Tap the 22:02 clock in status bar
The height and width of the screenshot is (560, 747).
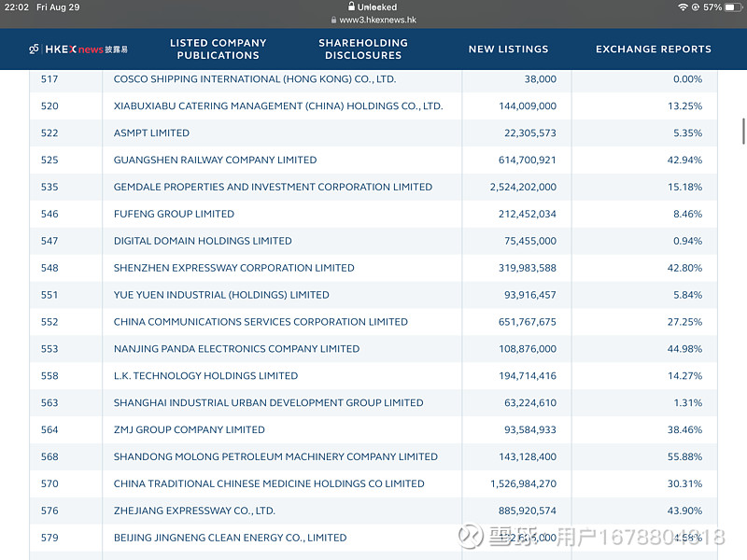point(17,7)
